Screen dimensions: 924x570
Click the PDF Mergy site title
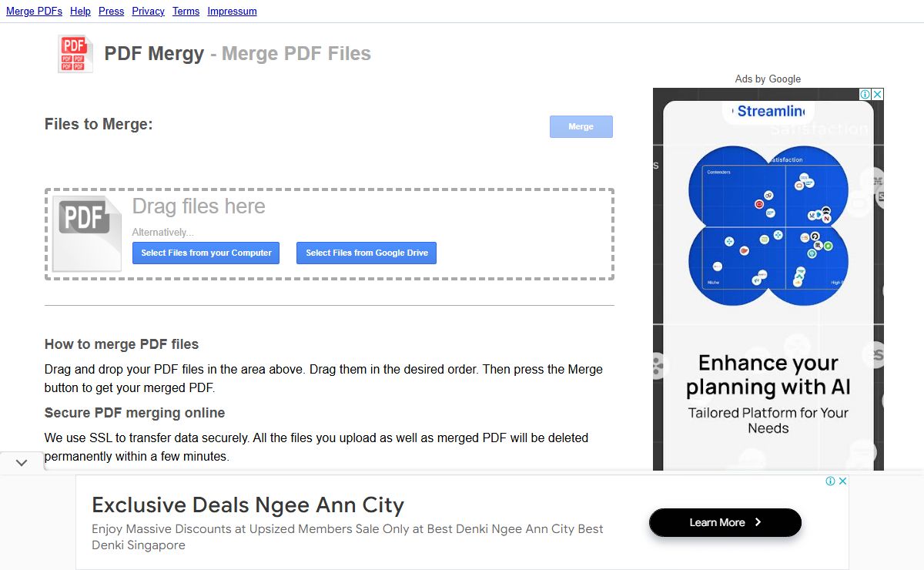point(155,54)
